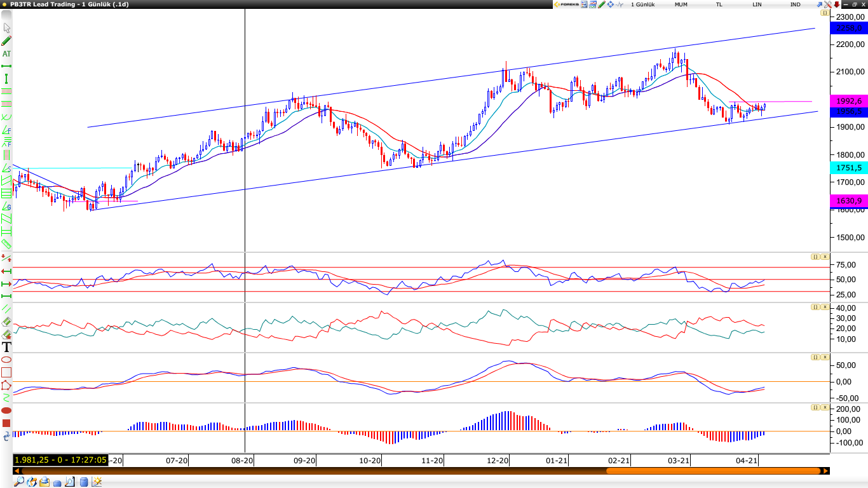
Task: Click the blue crosshair move icon
Action: [610, 4]
